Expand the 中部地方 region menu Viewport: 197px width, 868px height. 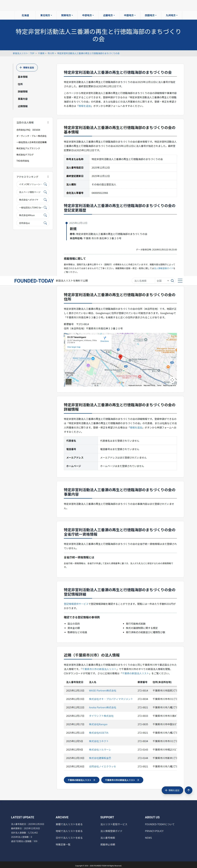point(88,15)
